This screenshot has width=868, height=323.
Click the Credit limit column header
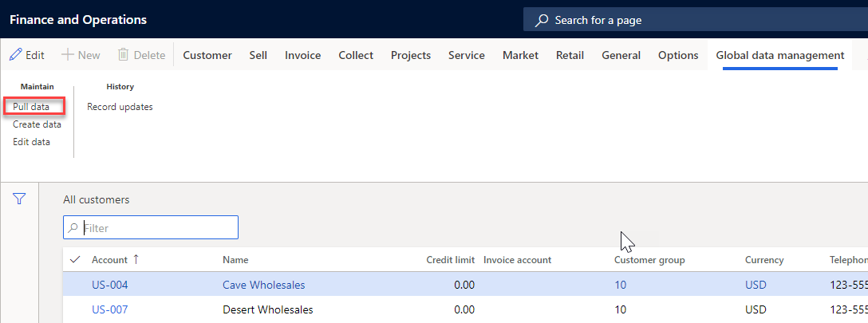pos(450,259)
